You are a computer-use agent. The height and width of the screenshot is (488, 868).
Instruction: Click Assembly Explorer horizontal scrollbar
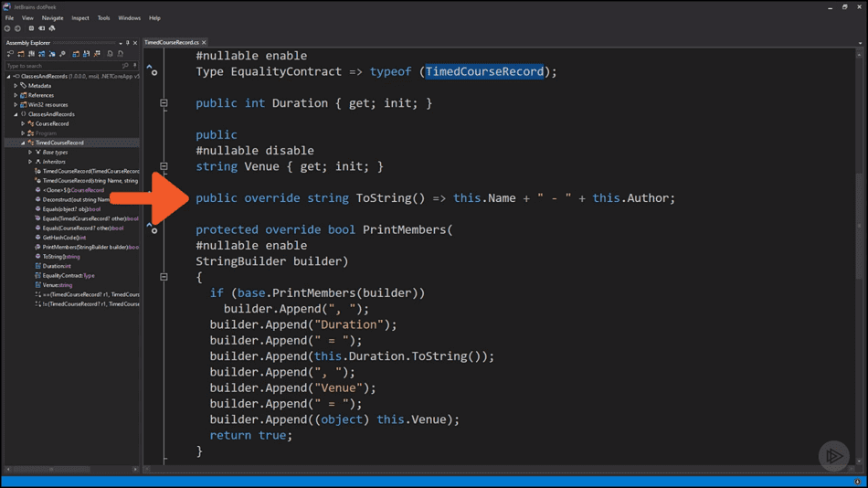pyautogui.click(x=72, y=469)
